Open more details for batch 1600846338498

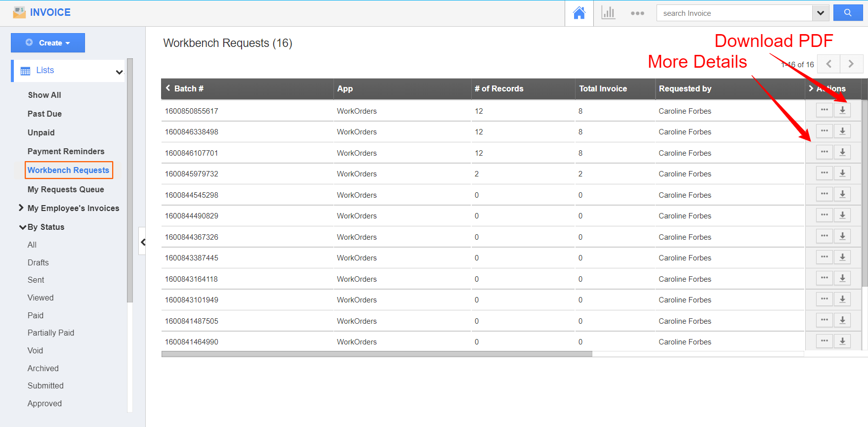(824, 131)
